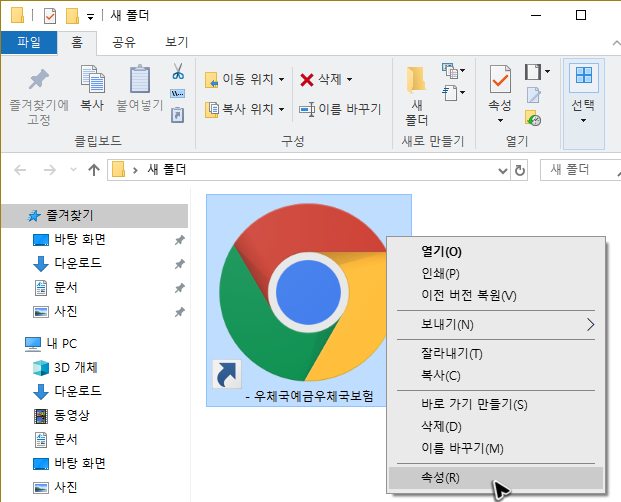The height and width of the screenshot is (502, 621).
Task: Open Downloads (다운로드) under This PC
Action: 78,391
